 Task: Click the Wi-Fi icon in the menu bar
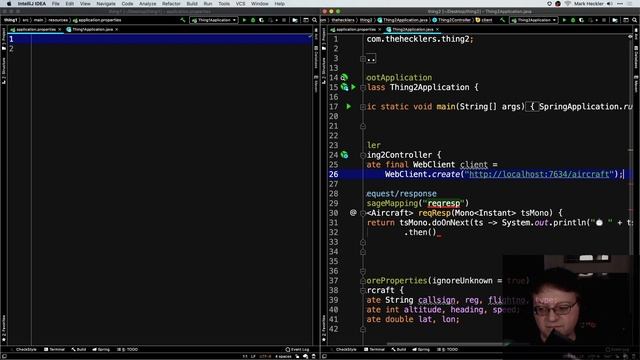567,4
